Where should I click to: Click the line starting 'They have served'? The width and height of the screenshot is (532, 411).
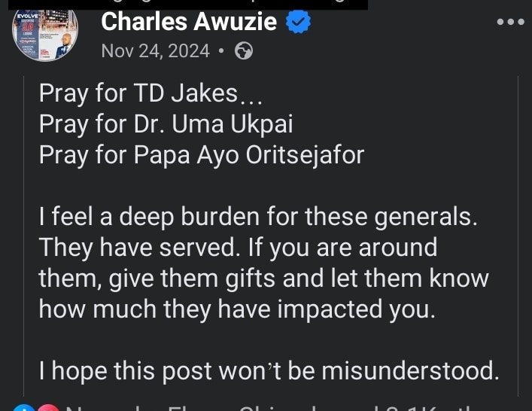pos(238,247)
